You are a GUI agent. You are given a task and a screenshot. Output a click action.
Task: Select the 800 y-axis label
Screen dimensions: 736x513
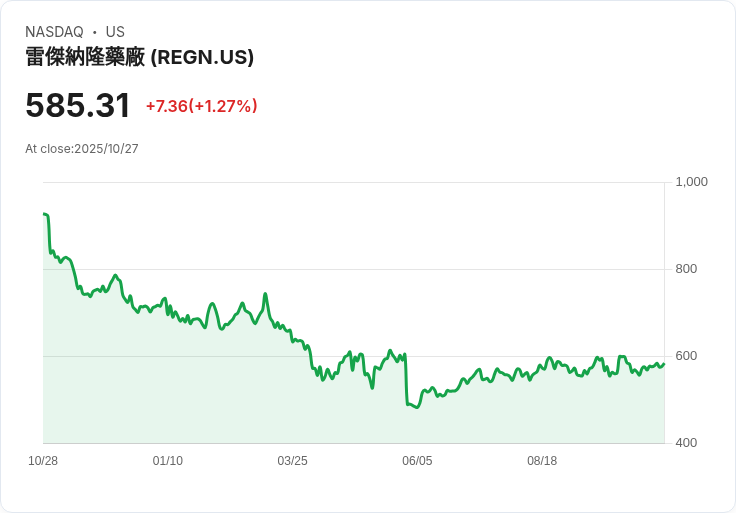point(686,269)
